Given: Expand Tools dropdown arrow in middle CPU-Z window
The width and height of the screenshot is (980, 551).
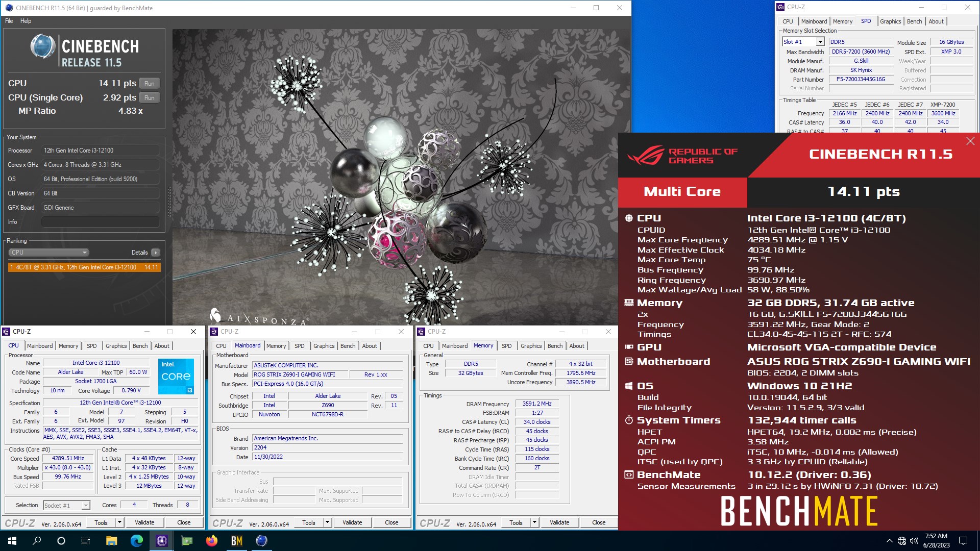Looking at the screenshot, I should coord(327,522).
